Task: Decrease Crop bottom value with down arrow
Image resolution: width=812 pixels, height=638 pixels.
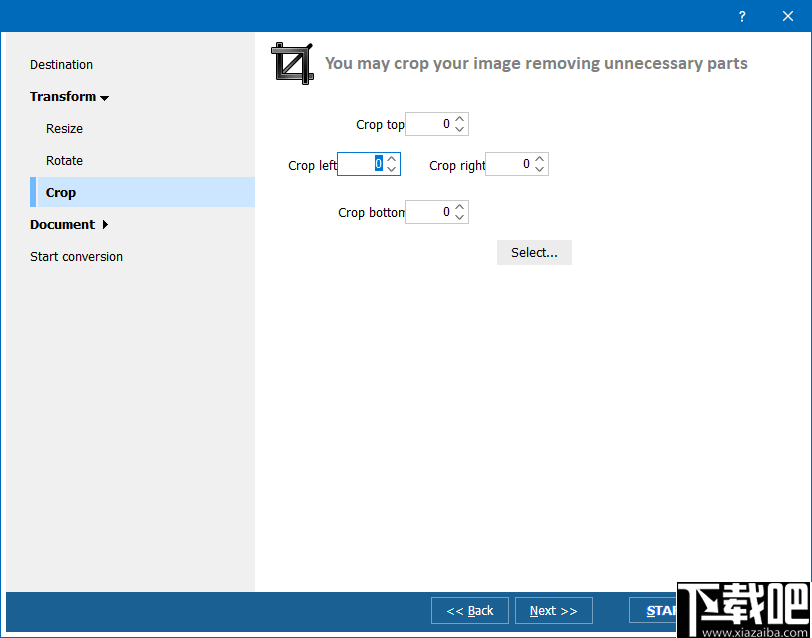Action: point(460,216)
